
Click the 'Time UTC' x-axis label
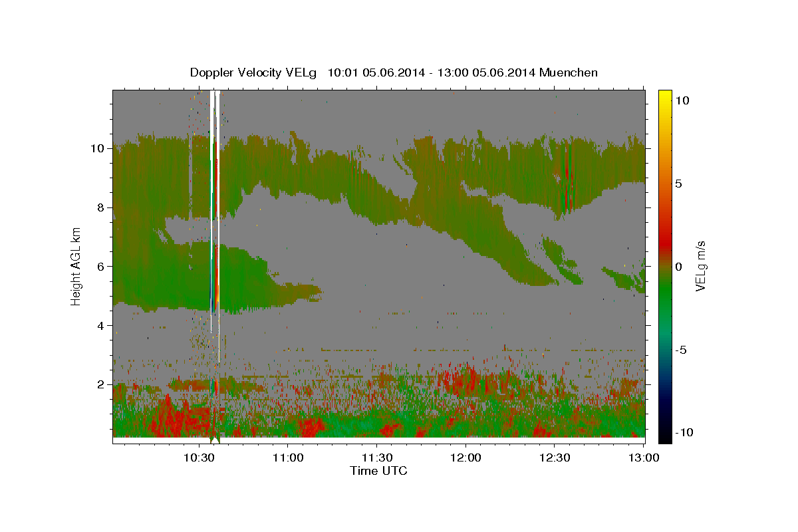point(378,471)
